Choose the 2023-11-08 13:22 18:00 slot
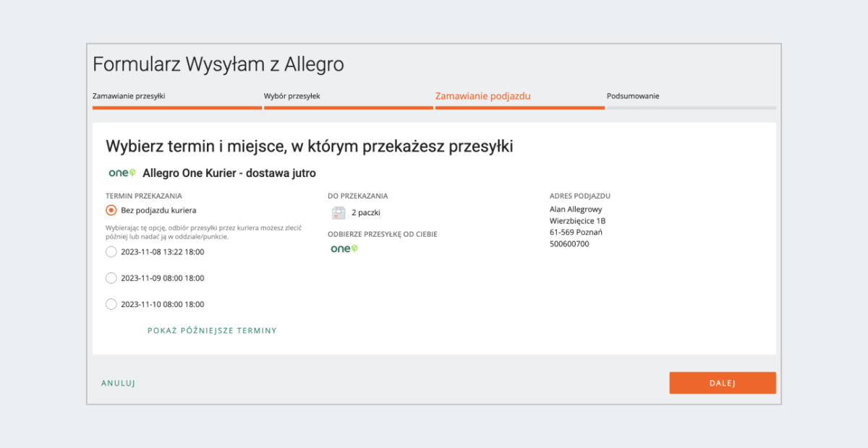The width and height of the screenshot is (868, 448). [111, 251]
